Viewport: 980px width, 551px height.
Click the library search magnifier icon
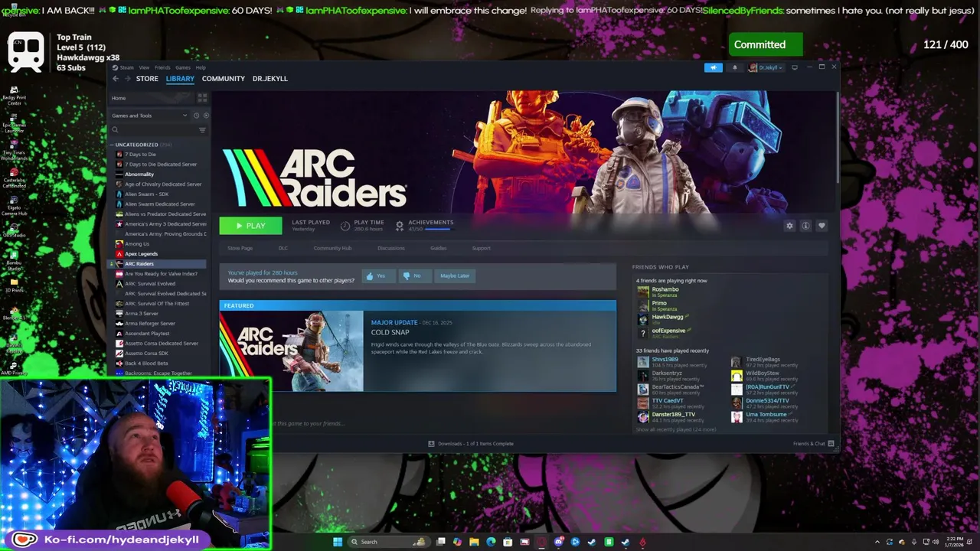(x=116, y=130)
